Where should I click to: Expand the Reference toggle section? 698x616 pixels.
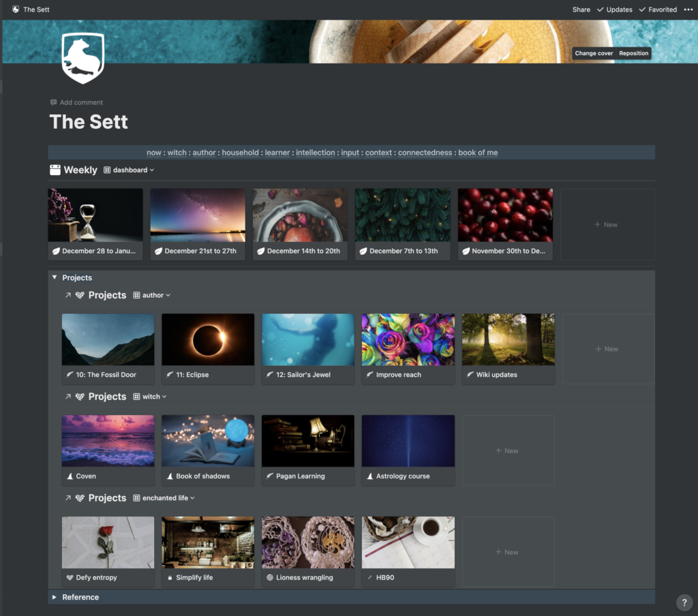[55, 598]
